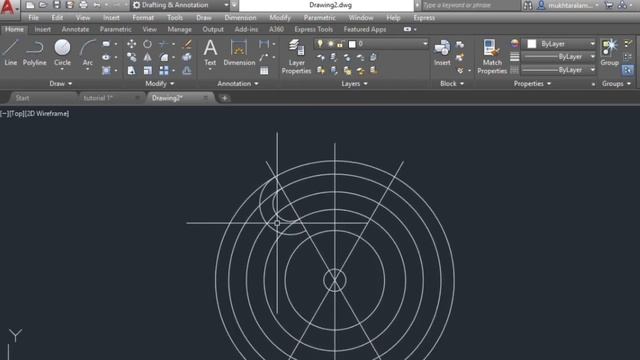Image resolution: width=640 pixels, height=360 pixels.
Task: Open the object color ByLayer dropdown
Action: tap(593, 44)
